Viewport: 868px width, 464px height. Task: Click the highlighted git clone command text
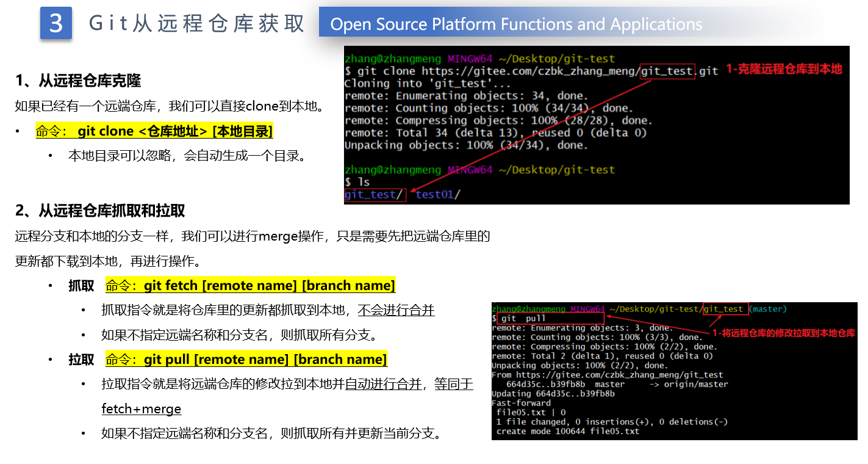coord(154,131)
